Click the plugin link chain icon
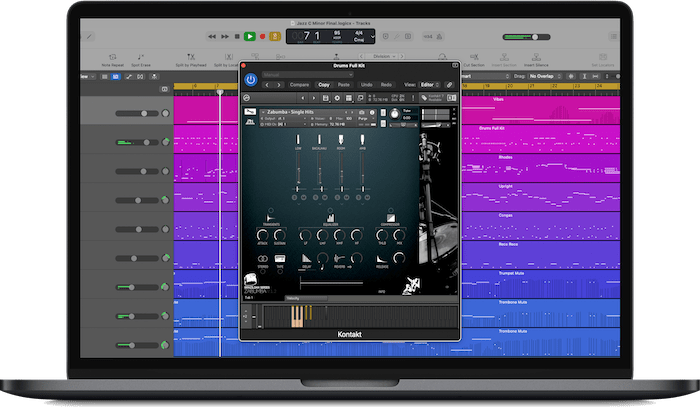 click(449, 85)
